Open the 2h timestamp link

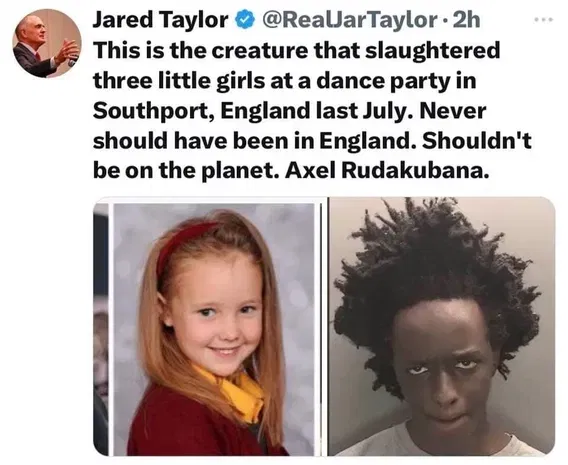point(467,20)
